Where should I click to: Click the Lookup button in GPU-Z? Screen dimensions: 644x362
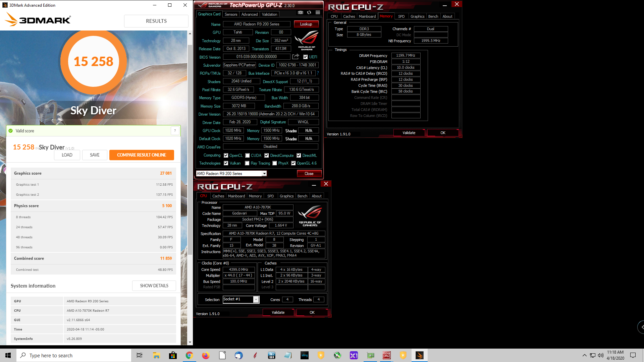(306, 24)
